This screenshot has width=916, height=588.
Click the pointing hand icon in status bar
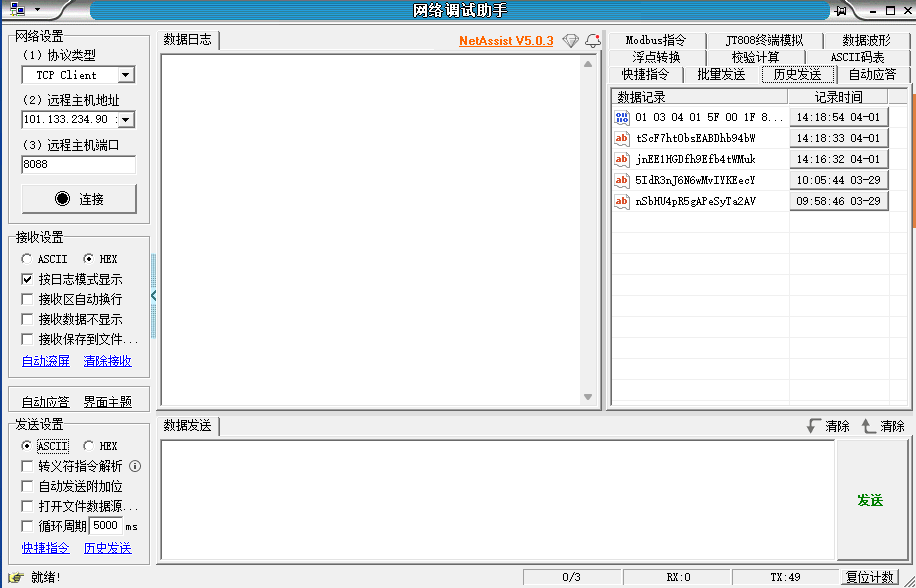click(x=16, y=577)
